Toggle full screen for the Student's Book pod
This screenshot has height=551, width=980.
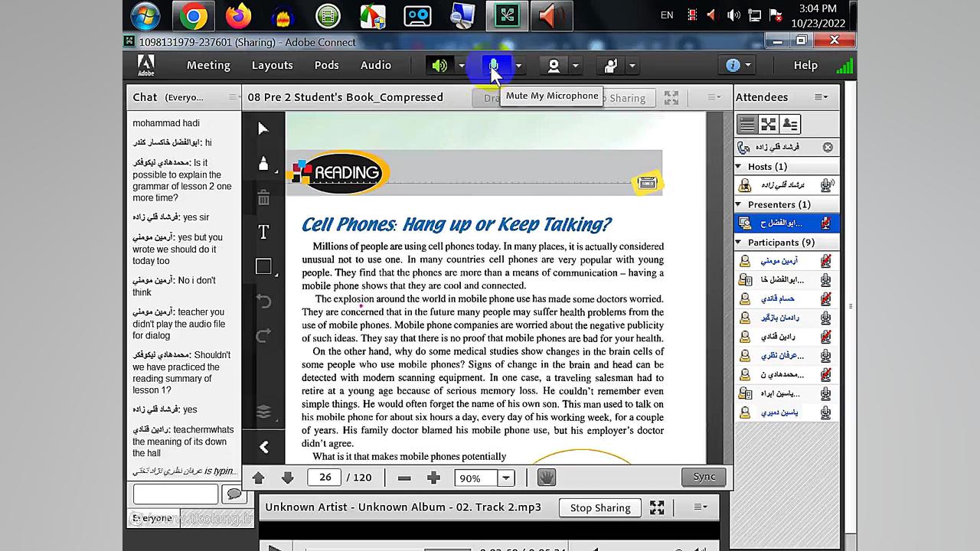(x=671, y=97)
